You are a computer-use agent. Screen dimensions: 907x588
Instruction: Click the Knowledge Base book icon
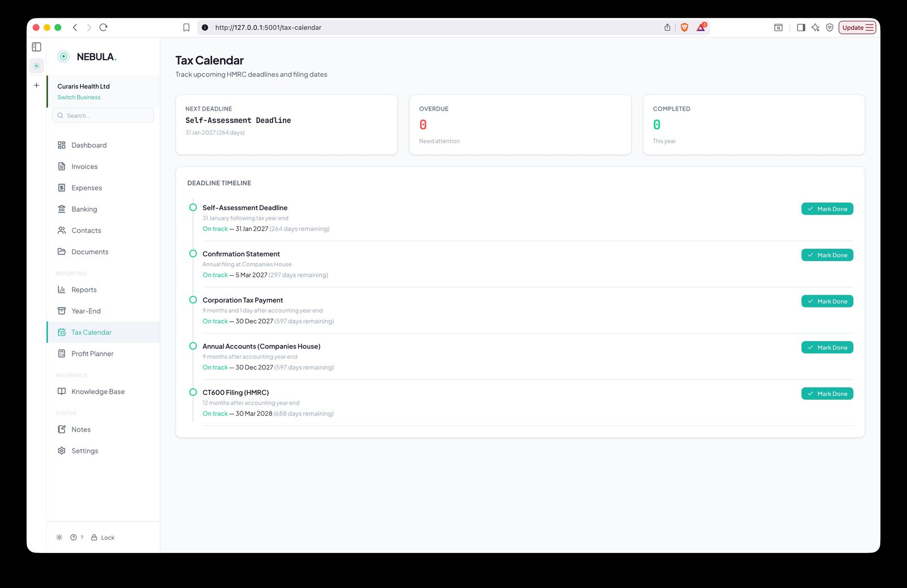tap(62, 391)
